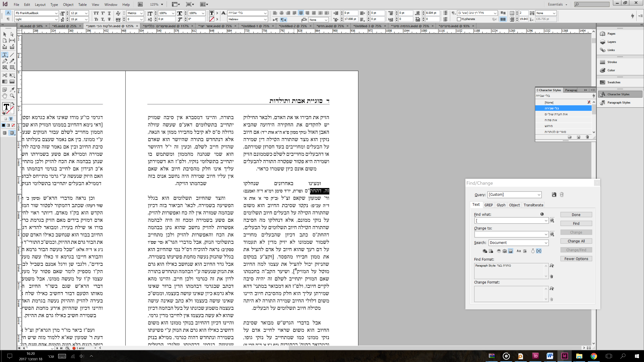Select the Gradient Swatch tool

5,82
